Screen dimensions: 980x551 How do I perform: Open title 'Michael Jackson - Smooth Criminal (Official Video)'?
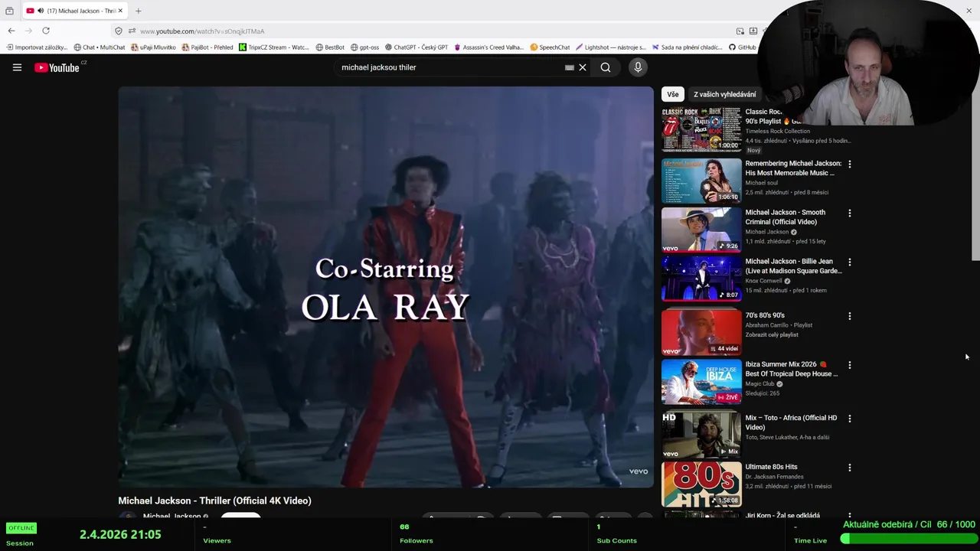tap(786, 217)
